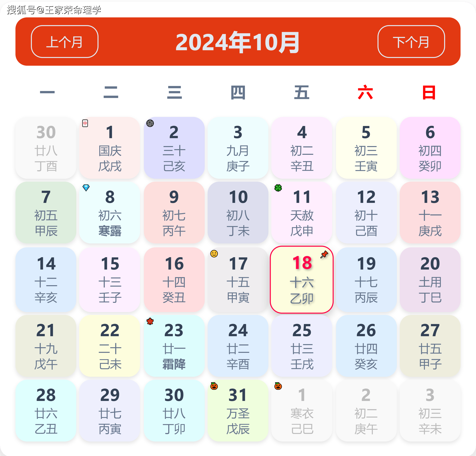Click the red pushpin icon on October 18
This screenshot has height=456, width=476.
[324, 255]
